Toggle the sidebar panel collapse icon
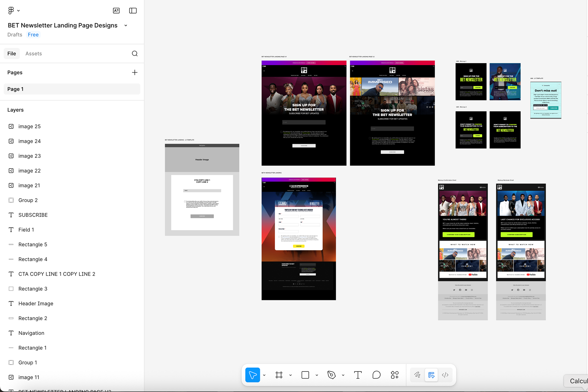This screenshot has width=588, height=392. coord(133,10)
